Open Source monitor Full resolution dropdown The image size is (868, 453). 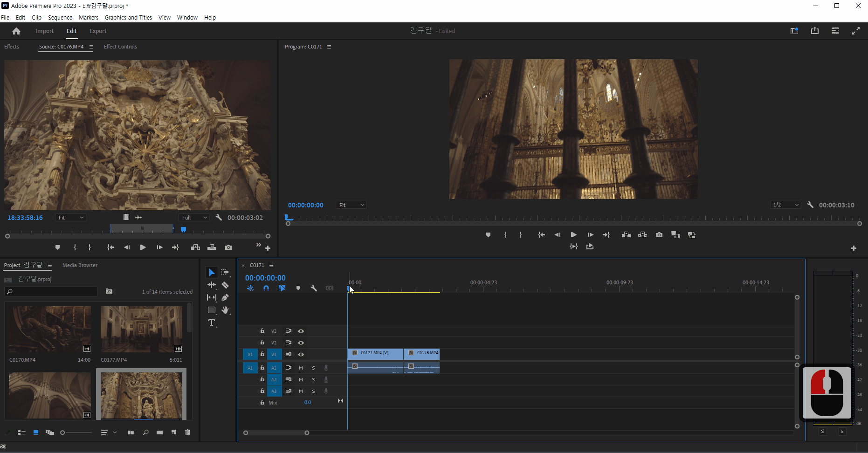[194, 218]
